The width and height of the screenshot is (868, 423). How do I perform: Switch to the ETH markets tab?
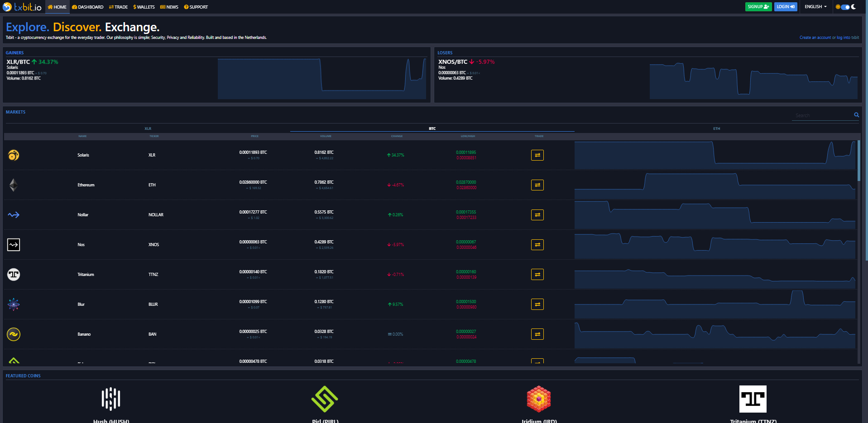click(717, 128)
